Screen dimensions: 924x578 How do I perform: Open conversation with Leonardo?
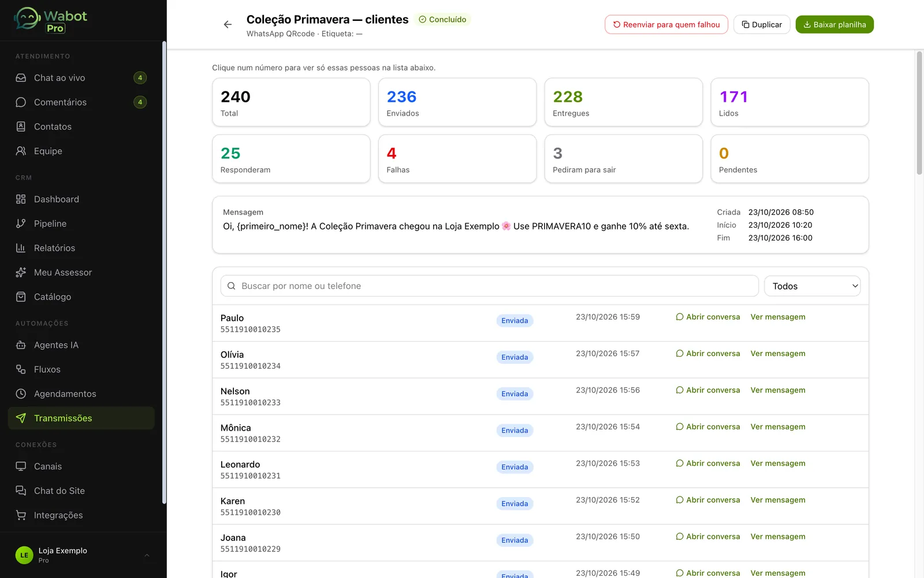coord(708,464)
